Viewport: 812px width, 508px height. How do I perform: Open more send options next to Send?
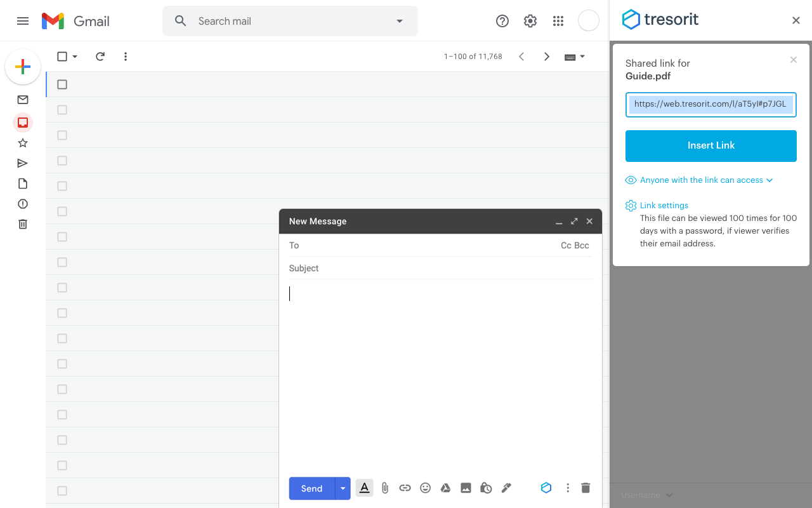pyautogui.click(x=343, y=488)
